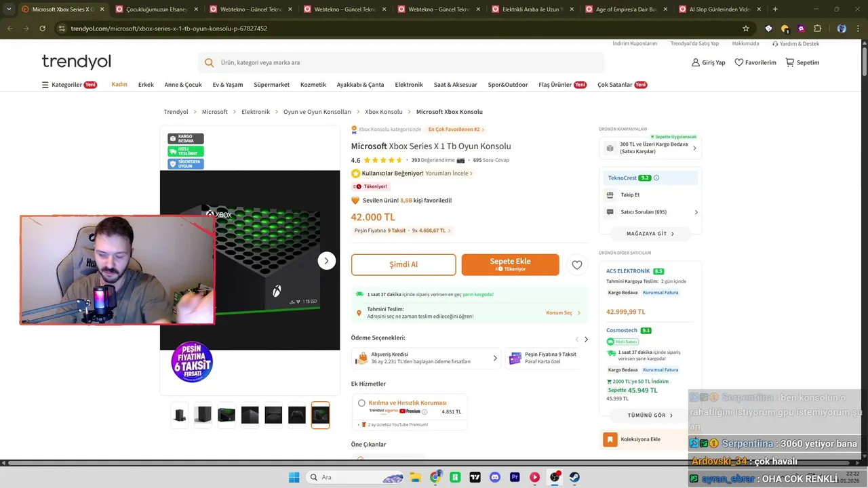The image size is (868, 488).
Task: Switch to AI Slop Günlerinden Video tab
Action: click(719, 9)
